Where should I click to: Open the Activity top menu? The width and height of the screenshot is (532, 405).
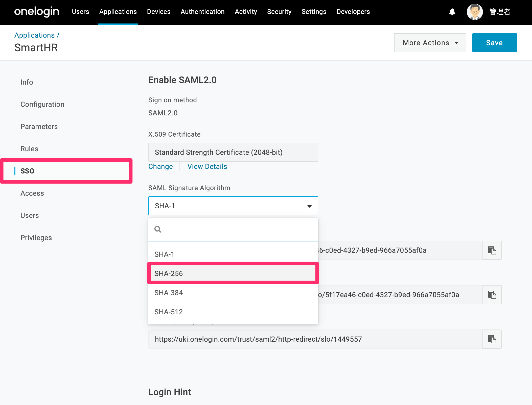click(x=246, y=12)
